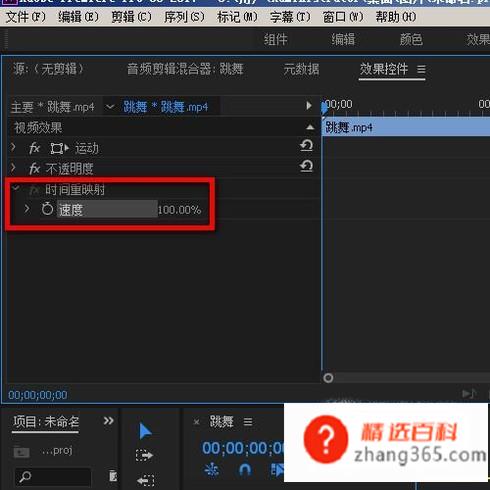Switch to the 组件 workspace
This screenshot has width=490, height=490.
(x=276, y=40)
